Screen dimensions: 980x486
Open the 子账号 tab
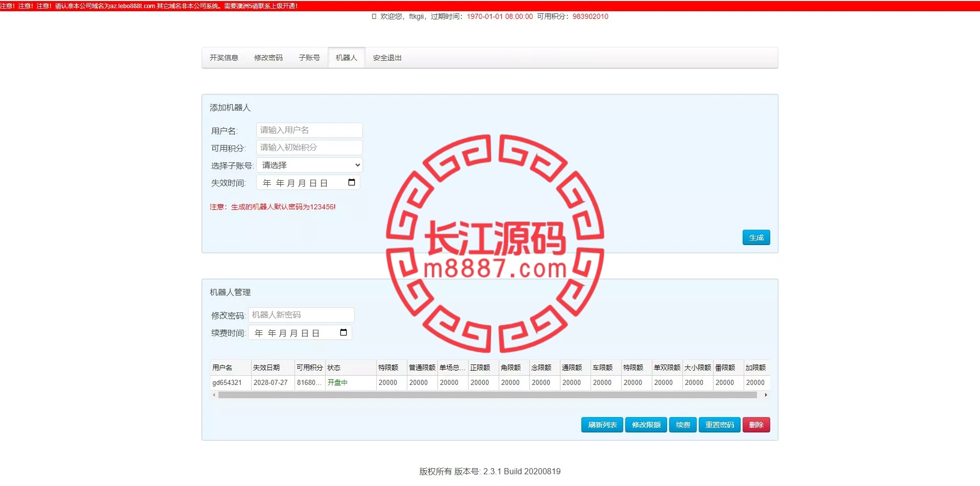[309, 58]
